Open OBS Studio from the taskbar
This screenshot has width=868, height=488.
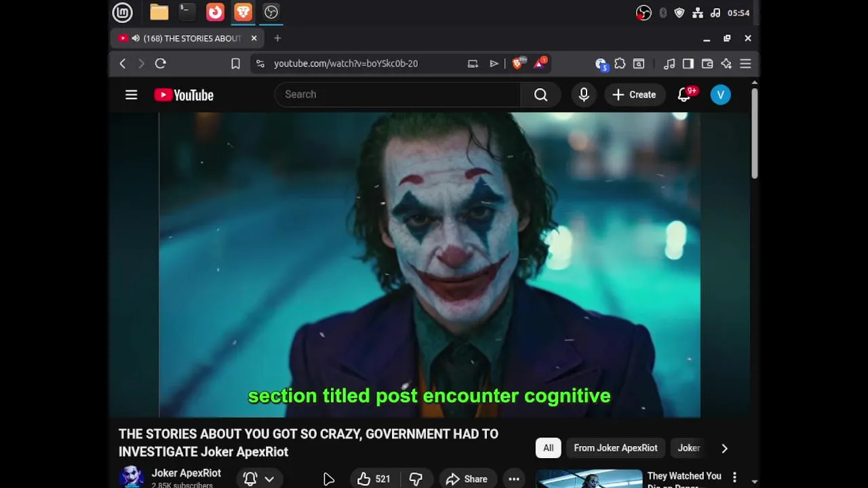coord(271,12)
